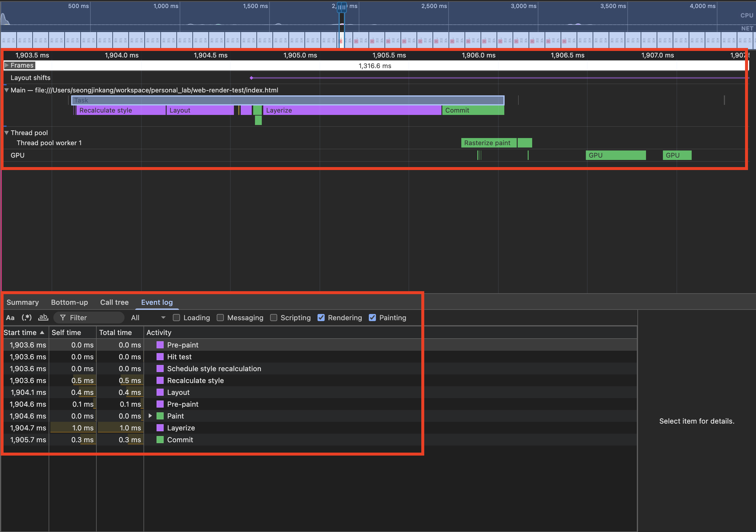Open the All duration filter dropdown
Viewport: 756px width, 532px height.
coord(148,318)
